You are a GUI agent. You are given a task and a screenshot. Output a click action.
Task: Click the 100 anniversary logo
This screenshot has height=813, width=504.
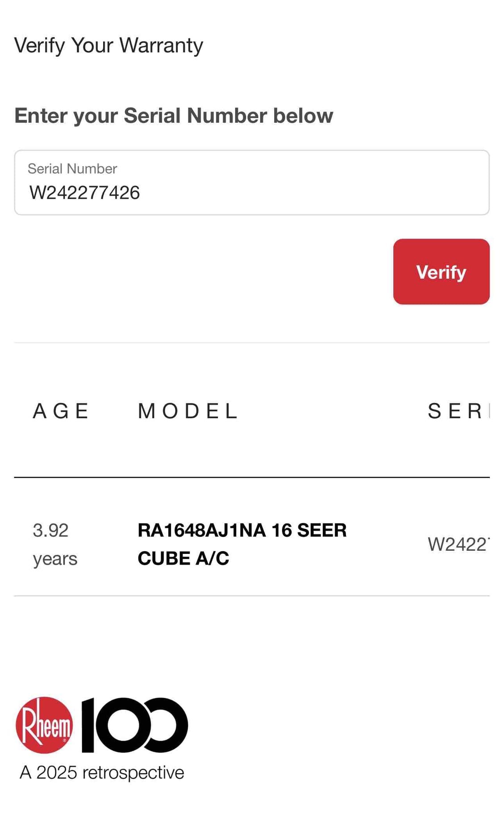click(x=134, y=725)
